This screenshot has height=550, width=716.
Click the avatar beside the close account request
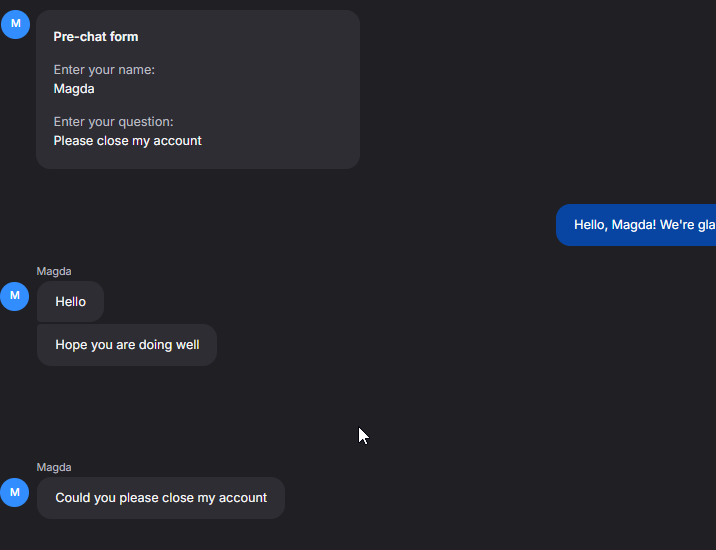click(15, 492)
